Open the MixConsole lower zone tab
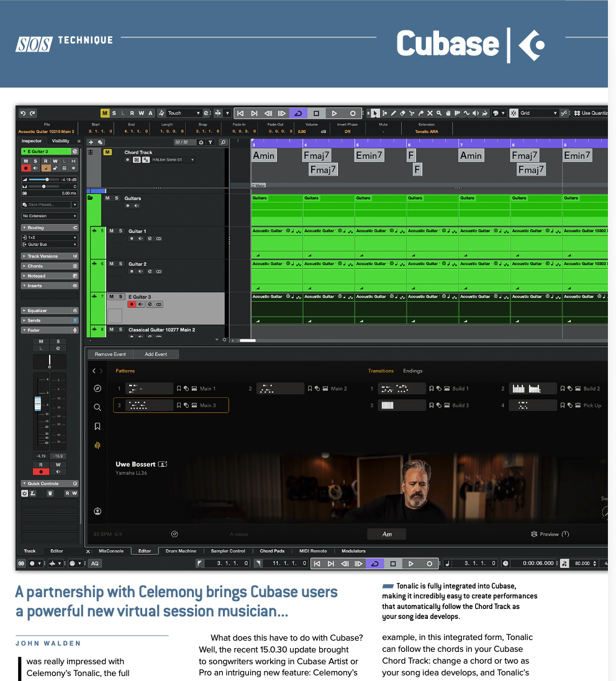 [x=111, y=551]
